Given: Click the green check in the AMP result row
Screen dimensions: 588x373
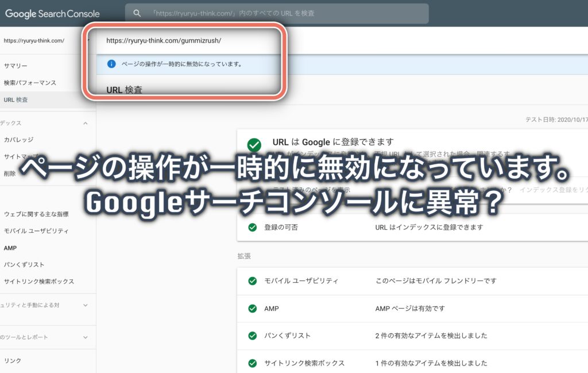Looking at the screenshot, I should (253, 309).
